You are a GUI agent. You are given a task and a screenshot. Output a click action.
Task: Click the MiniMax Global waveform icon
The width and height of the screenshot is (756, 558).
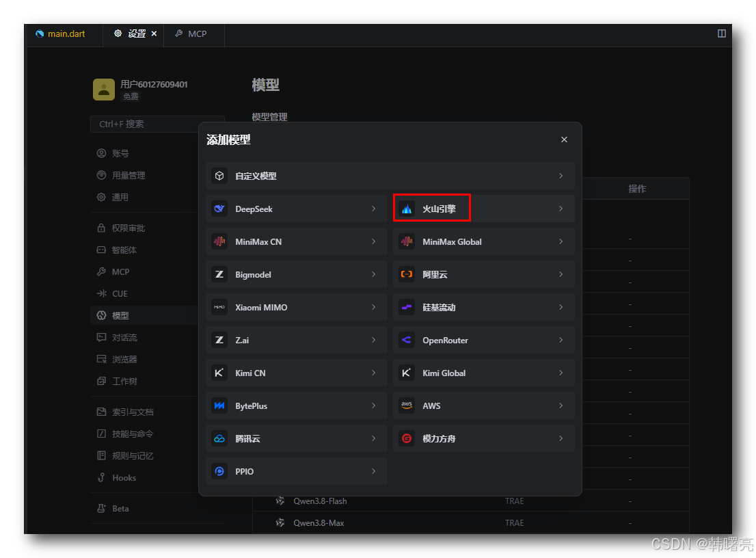[x=407, y=241]
